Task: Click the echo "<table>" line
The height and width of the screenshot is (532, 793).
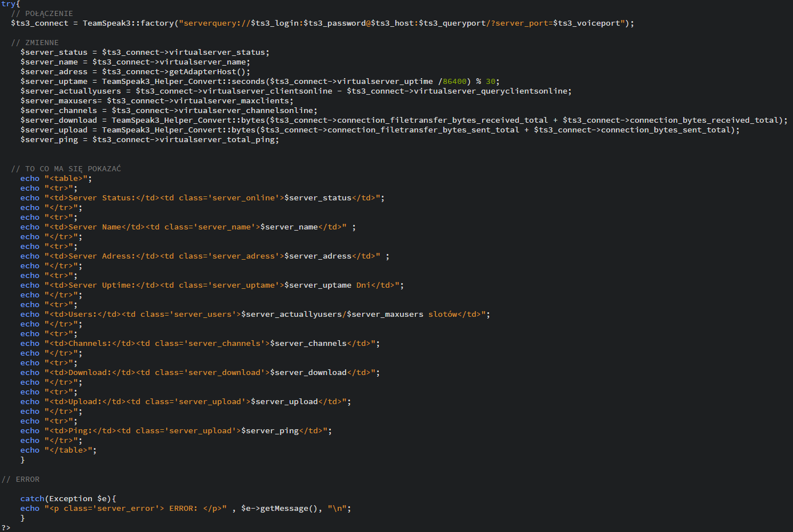Action: [56, 179]
